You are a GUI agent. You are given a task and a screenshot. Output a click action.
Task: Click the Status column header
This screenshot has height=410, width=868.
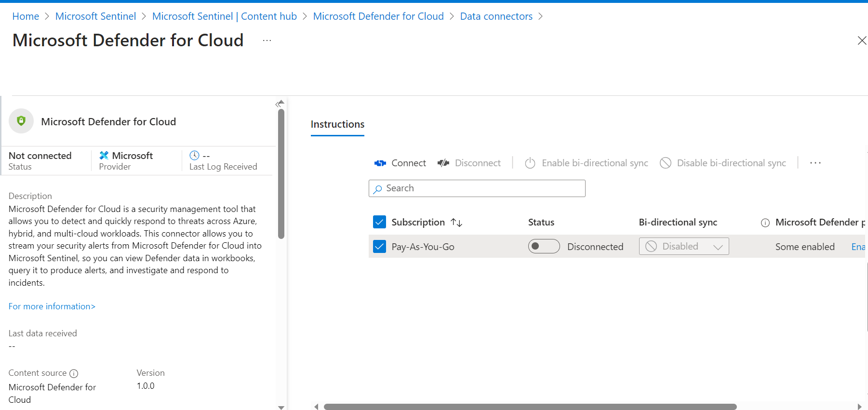point(541,222)
